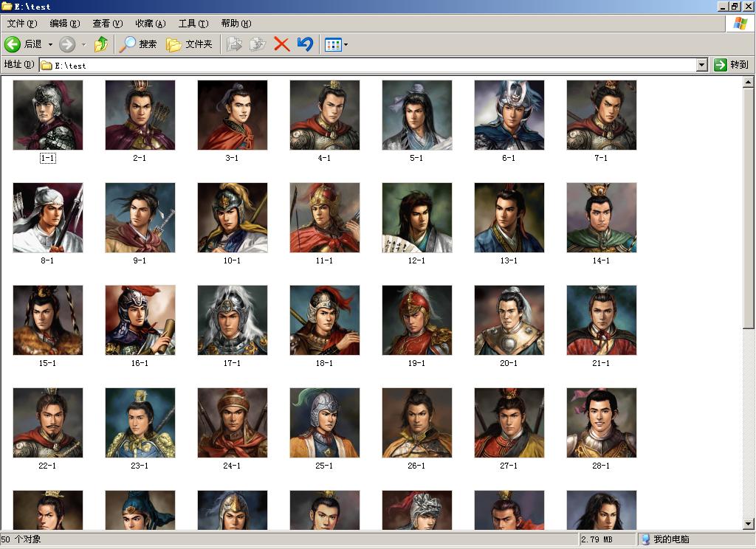Click the vertical scrollbar down arrow

[749, 524]
